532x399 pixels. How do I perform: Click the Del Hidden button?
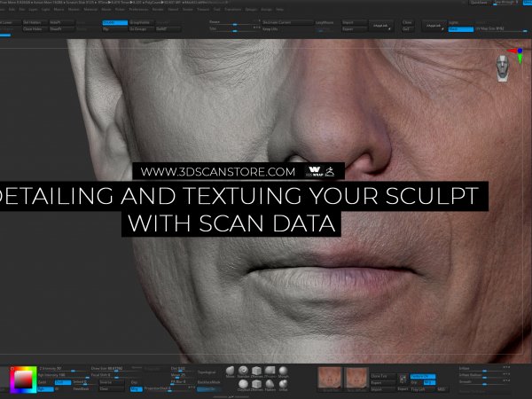[x=35, y=22]
